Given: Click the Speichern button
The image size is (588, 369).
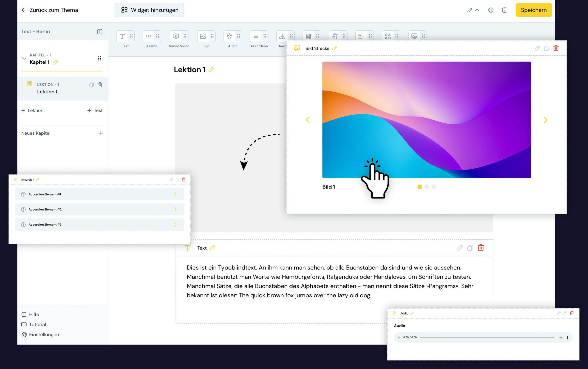Looking at the screenshot, I should [533, 10].
